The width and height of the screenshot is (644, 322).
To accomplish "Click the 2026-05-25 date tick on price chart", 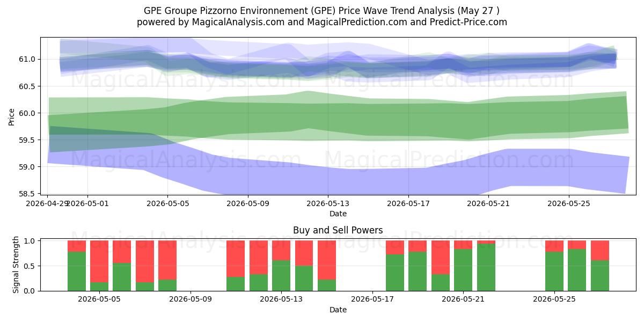I will point(569,203).
